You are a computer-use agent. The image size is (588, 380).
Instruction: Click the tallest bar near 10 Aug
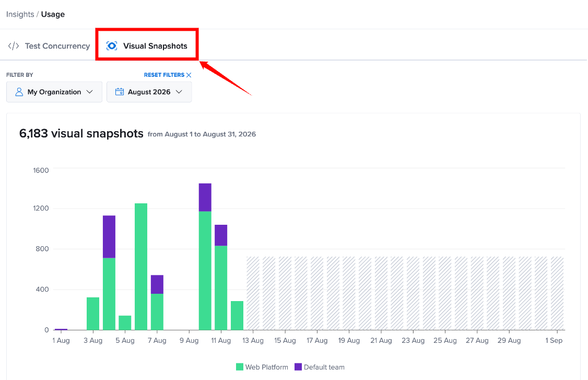coord(205,257)
